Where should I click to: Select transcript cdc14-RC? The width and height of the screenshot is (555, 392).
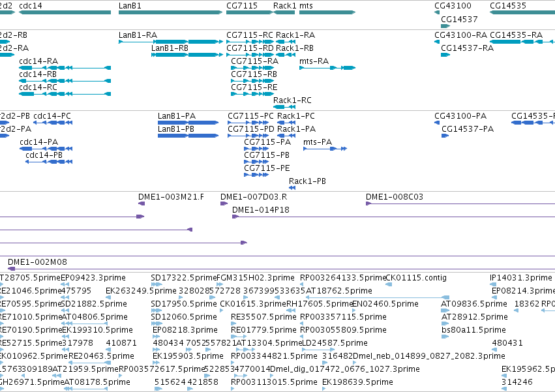click(x=65, y=94)
